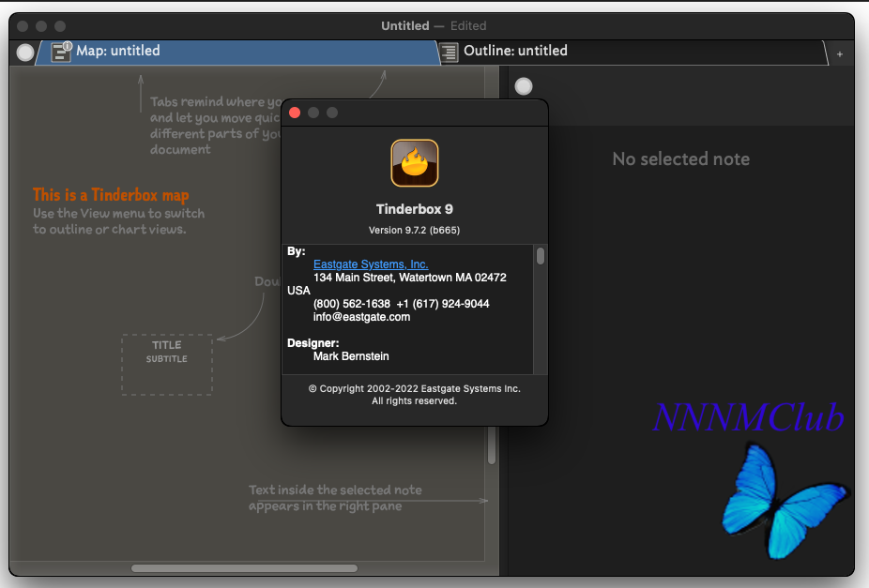Open the Eastgate Systems, Inc. link

[x=371, y=264]
